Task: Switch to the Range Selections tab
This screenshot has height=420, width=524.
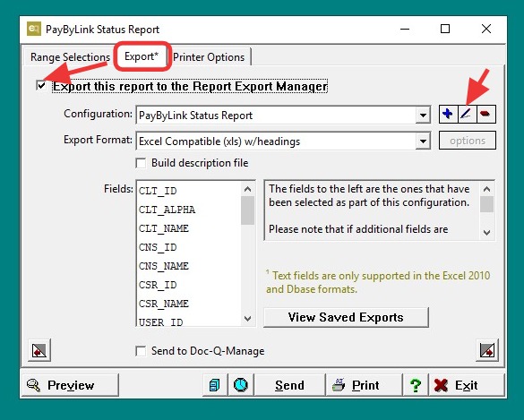Action: [x=70, y=57]
